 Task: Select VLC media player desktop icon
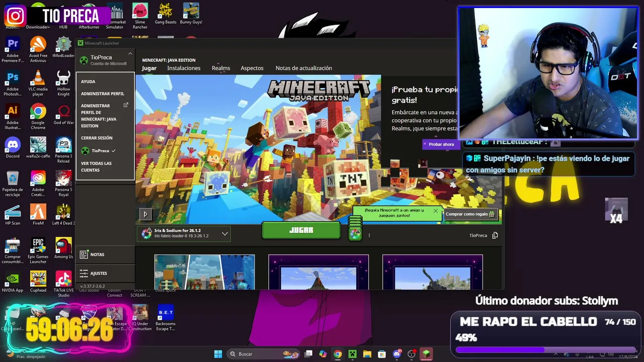coord(38,83)
